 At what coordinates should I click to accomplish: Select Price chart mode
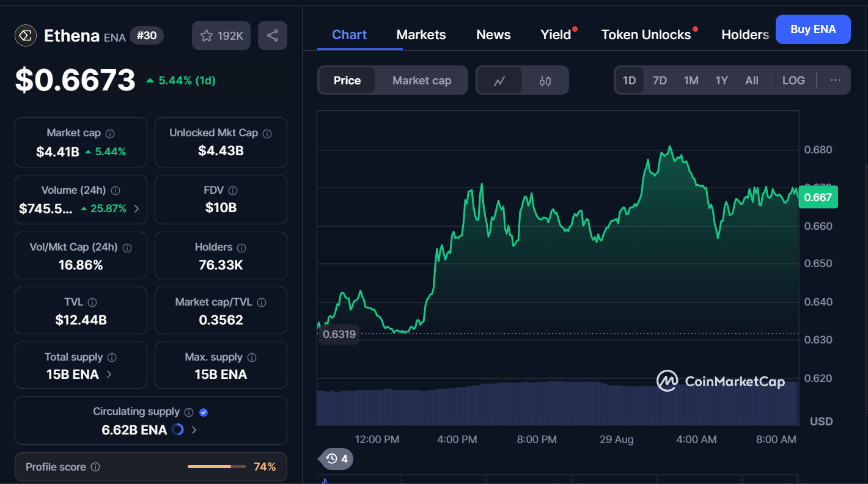pos(347,80)
